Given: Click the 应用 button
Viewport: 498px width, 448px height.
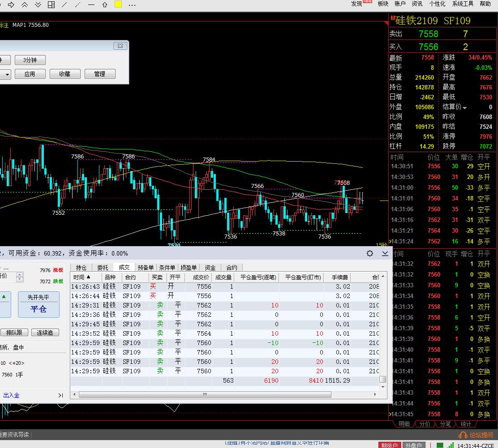Looking at the screenshot, I should pos(30,74).
